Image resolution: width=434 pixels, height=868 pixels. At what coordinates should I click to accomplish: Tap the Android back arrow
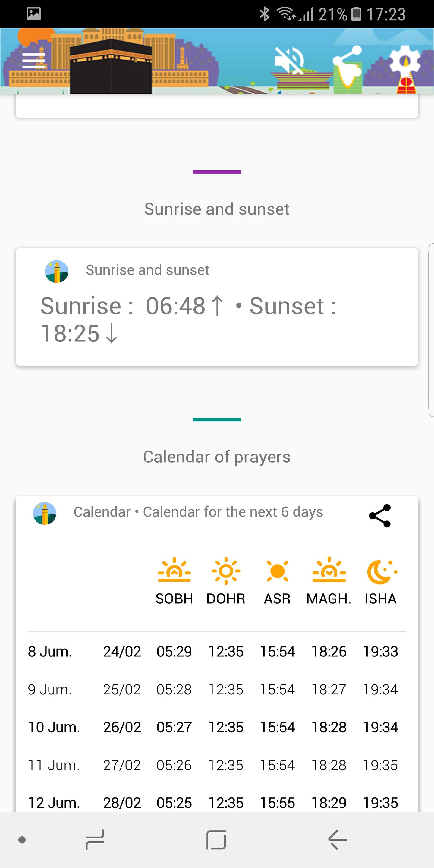point(337,840)
